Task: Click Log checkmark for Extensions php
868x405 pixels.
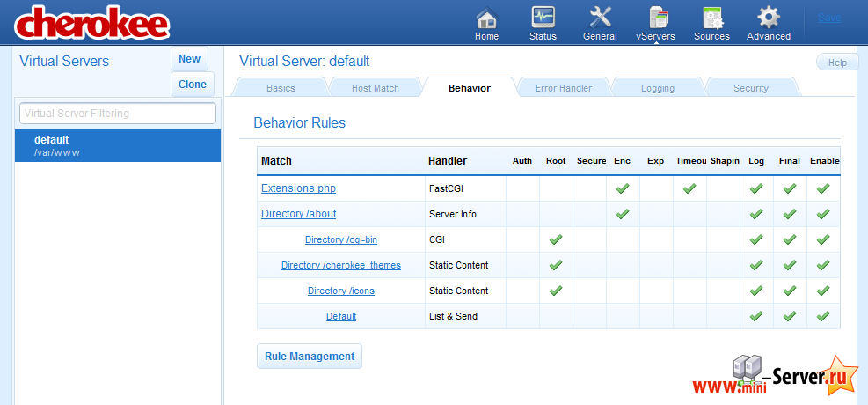Action: (x=756, y=189)
